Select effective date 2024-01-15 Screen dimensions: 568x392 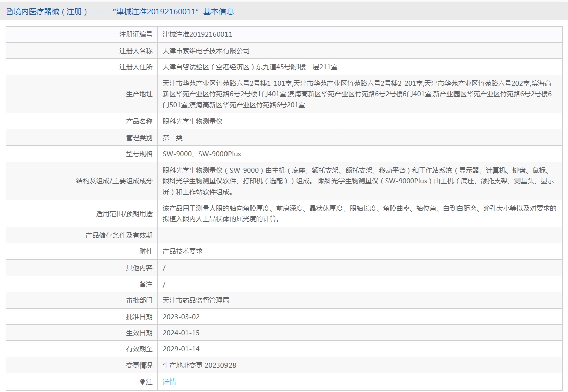click(x=181, y=333)
